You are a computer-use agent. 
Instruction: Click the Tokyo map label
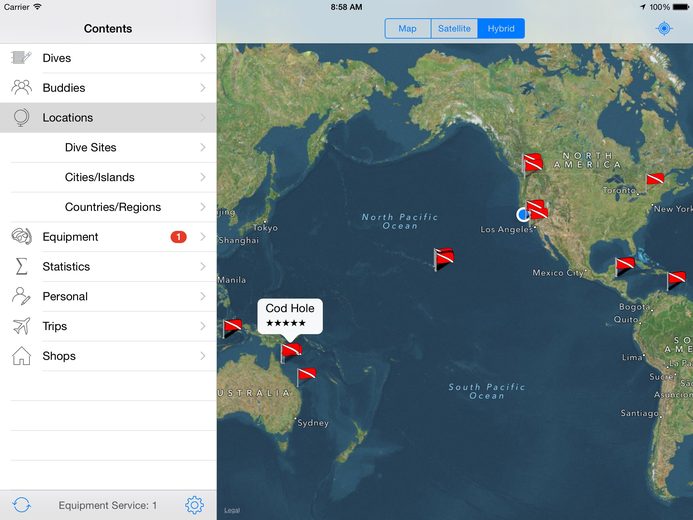pyautogui.click(x=265, y=228)
